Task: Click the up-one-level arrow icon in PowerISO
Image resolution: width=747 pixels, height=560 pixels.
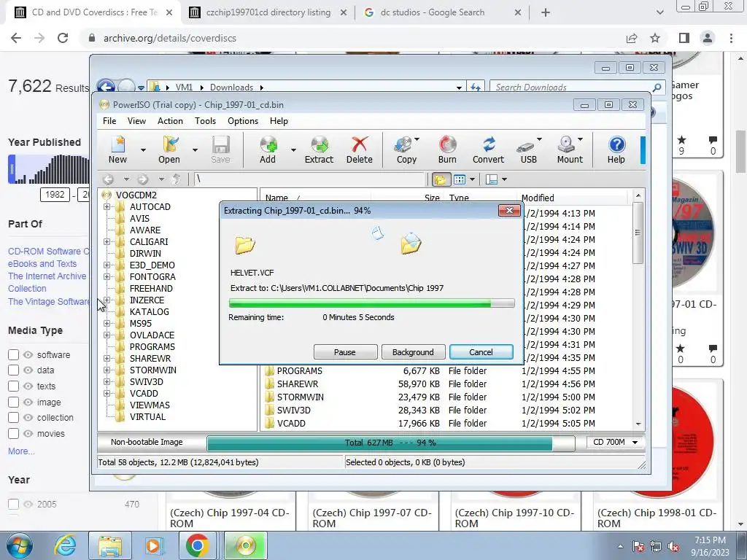Action: click(177, 179)
